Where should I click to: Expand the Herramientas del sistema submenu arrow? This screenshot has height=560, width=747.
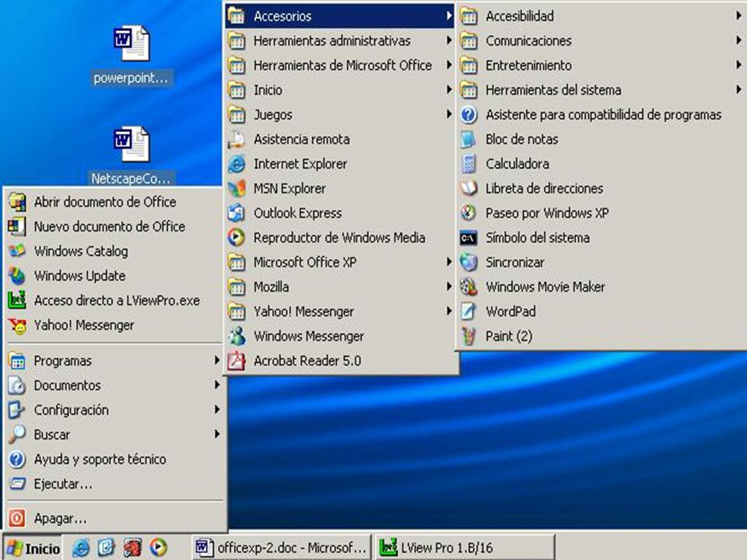tap(738, 89)
